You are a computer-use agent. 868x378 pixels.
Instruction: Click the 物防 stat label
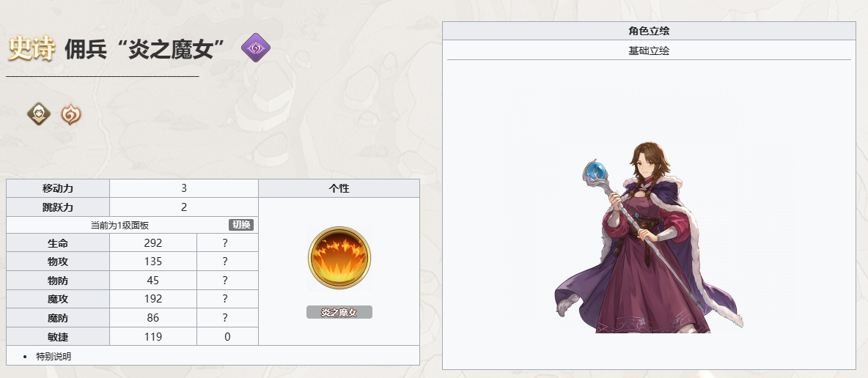point(58,281)
